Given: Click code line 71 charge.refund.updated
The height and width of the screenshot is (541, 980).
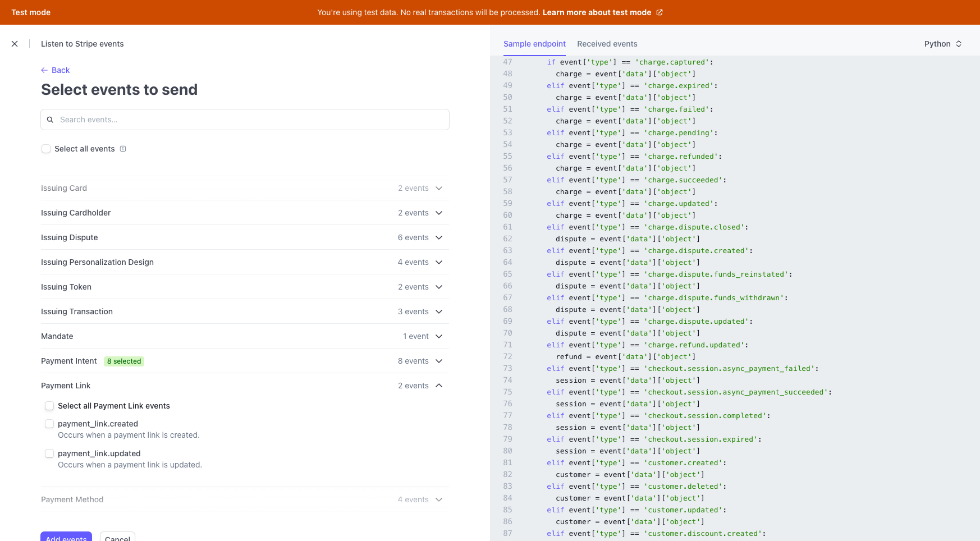Looking at the screenshot, I should [648, 345].
